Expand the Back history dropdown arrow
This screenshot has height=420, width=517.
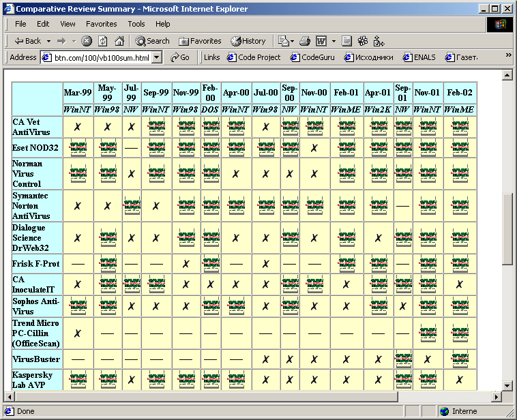[49, 41]
